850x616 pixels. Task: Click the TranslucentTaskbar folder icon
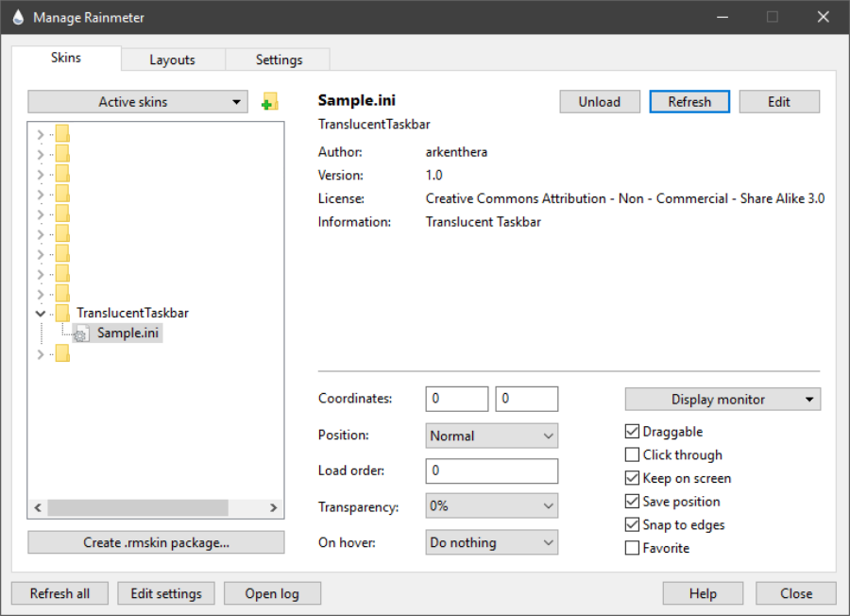pos(62,313)
